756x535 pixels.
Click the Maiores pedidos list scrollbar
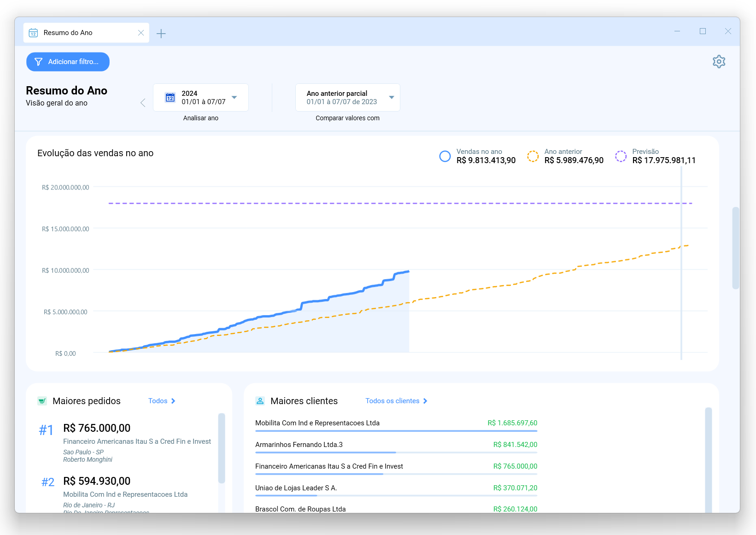[222, 448]
